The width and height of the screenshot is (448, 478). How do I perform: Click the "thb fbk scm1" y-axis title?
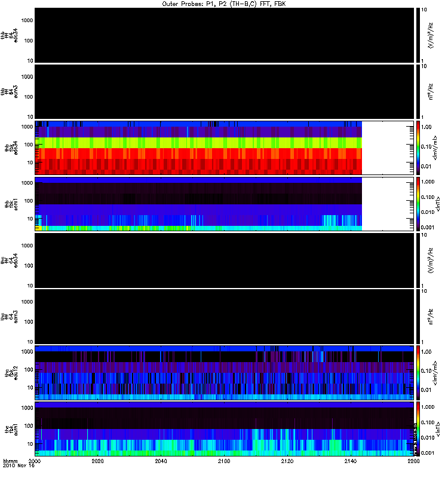(11, 204)
